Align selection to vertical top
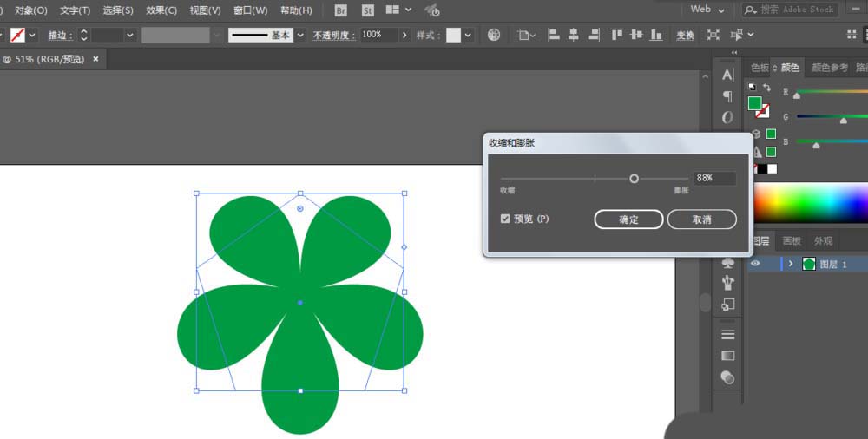Viewport: 868px width, 439px height. [616, 35]
